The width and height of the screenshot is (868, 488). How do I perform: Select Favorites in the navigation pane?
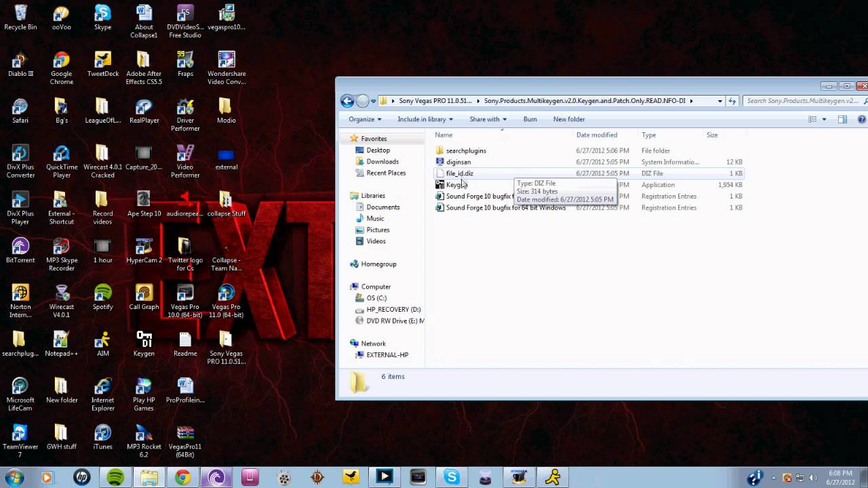(x=374, y=138)
